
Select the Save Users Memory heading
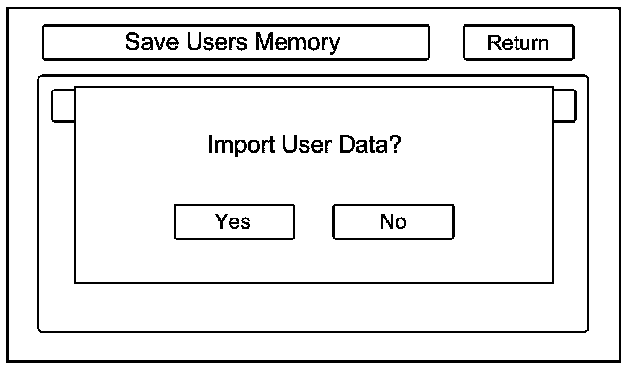coord(233,42)
